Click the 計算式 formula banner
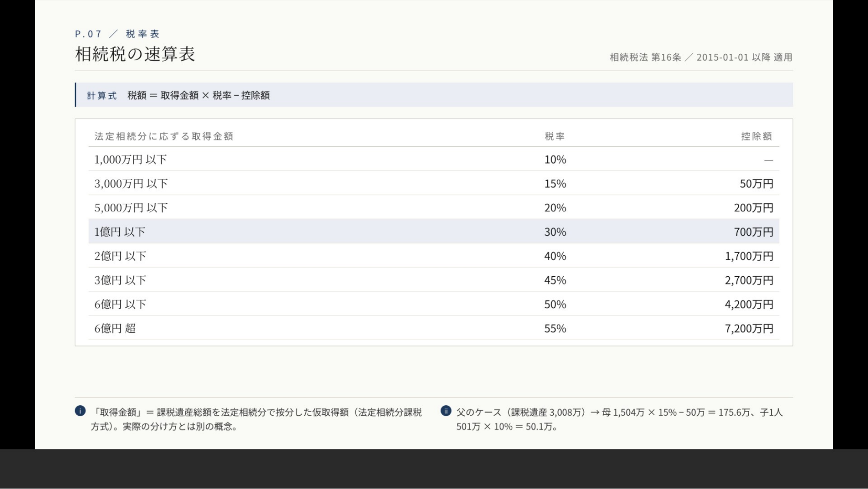Screen dimensions: 868x489 (434, 95)
